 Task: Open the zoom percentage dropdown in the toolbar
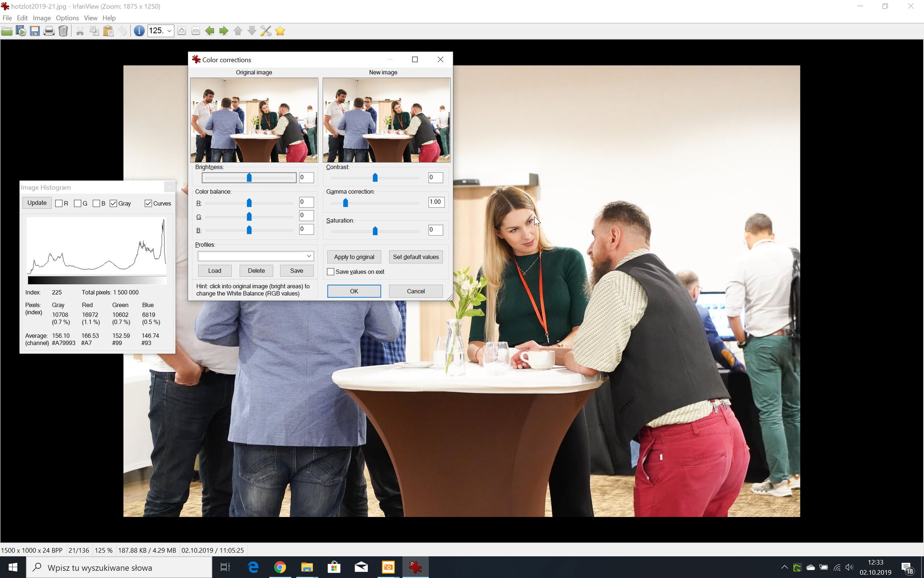[x=169, y=31]
